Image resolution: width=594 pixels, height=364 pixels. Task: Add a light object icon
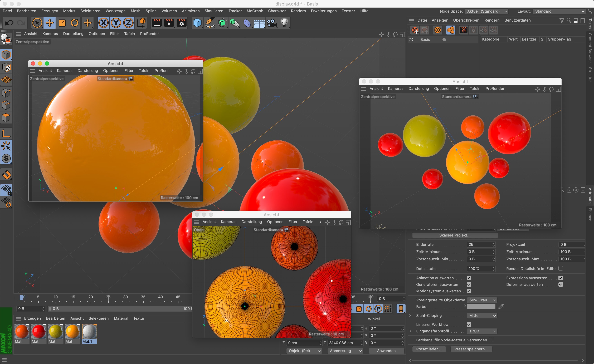(x=284, y=23)
